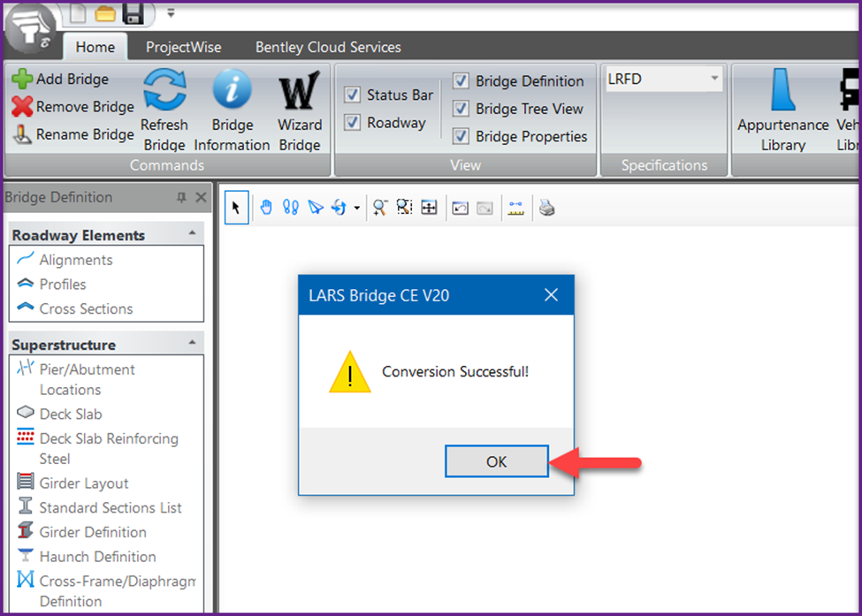Open Bridge Information
862x616 pixels.
point(232,110)
